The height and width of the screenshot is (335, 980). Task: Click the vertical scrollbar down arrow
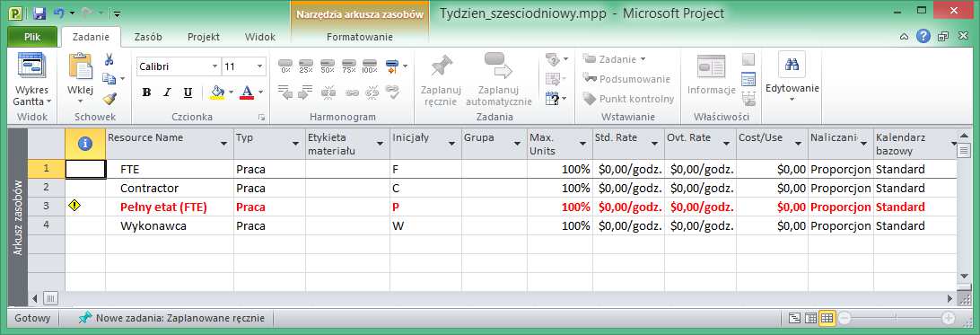pos(965,276)
